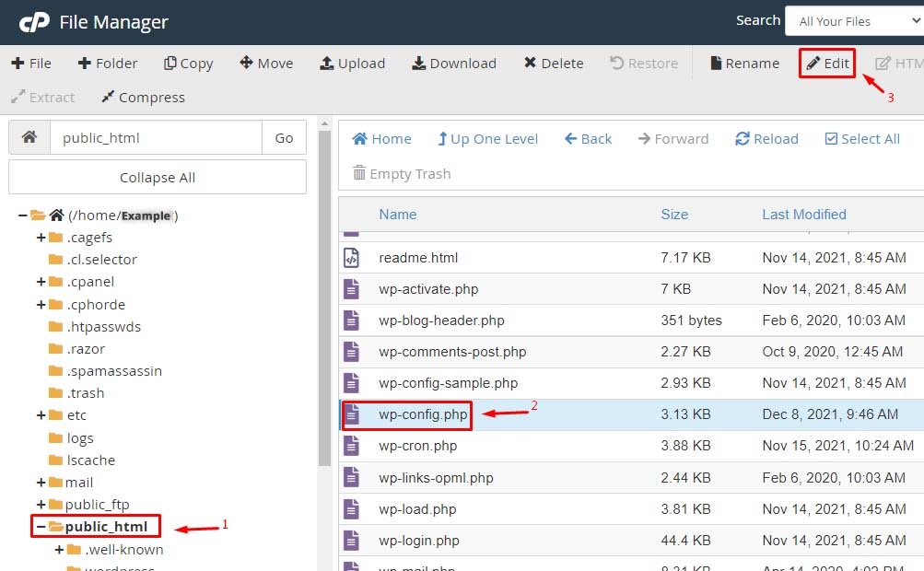This screenshot has width=924, height=571.
Task: Select All files in the listing
Action: [862, 138]
